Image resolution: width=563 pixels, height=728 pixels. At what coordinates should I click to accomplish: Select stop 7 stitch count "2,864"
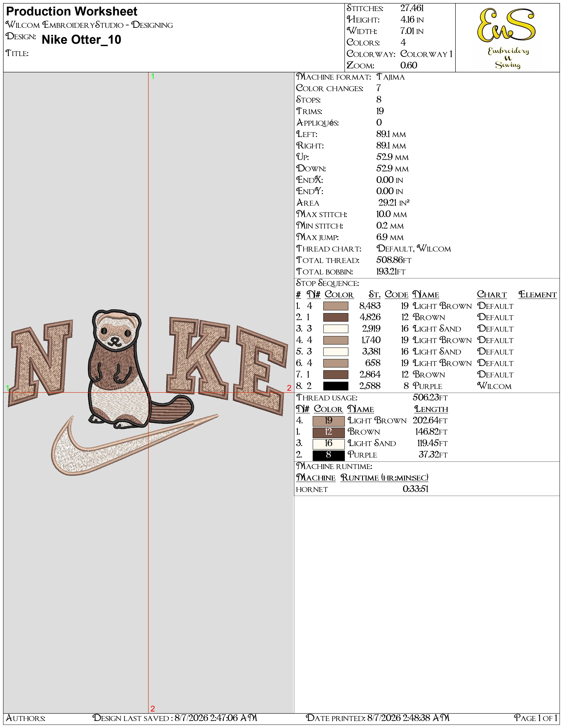point(370,375)
